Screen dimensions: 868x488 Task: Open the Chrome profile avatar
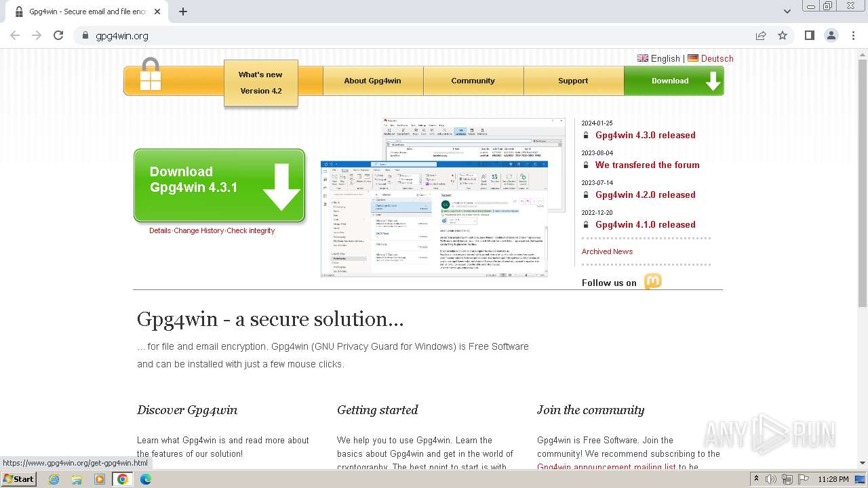pos(831,35)
